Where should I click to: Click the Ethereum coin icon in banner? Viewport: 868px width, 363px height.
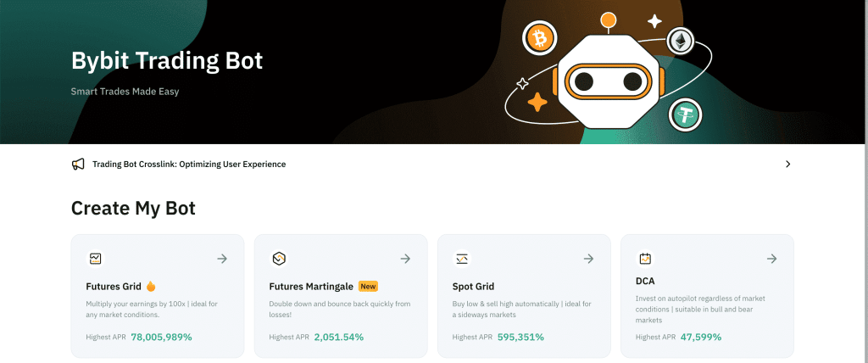[678, 40]
